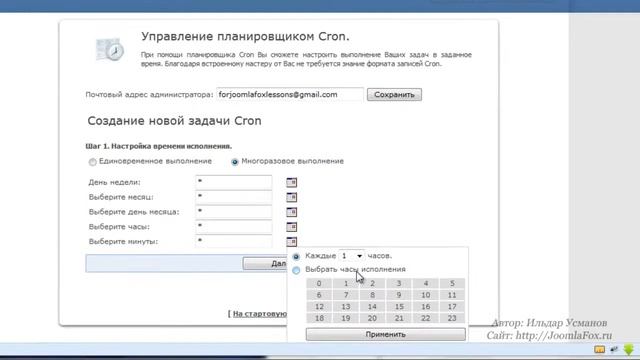The height and width of the screenshot is (360, 640).
Task: Select hour 22 in the hour grid
Action: tap(426, 318)
